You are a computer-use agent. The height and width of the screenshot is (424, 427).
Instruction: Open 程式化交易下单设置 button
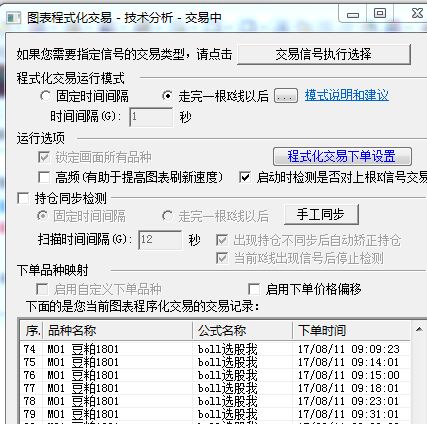point(342,156)
